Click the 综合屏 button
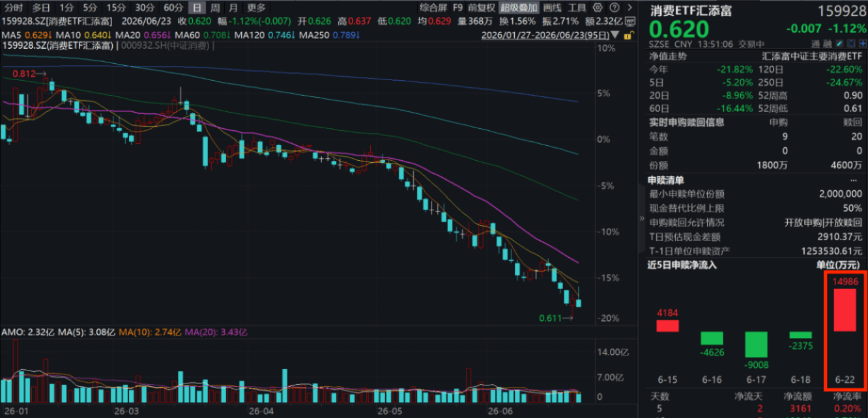 click(x=433, y=8)
